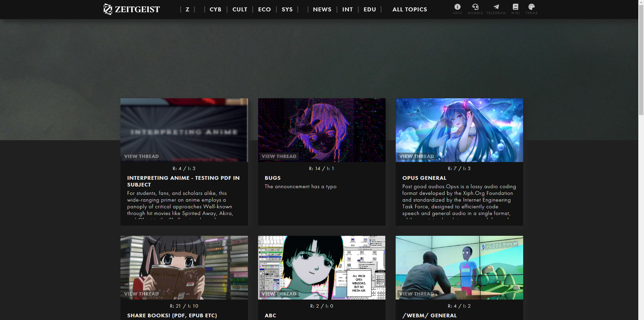The image size is (644, 320).
Task: Go to the INT board
Action: 348,9
